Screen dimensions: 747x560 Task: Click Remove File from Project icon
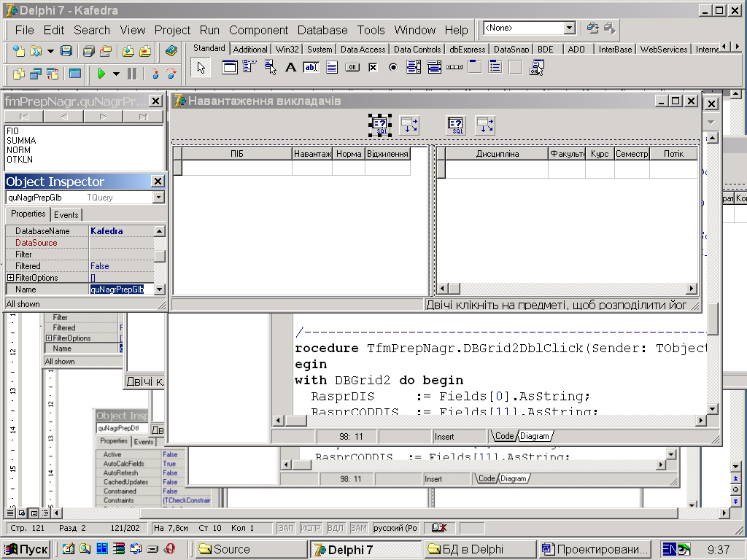(x=145, y=51)
